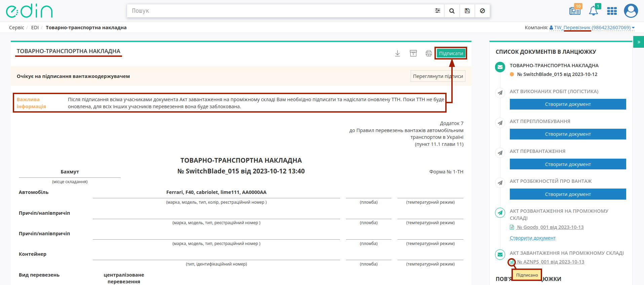Click the download document icon
The image size is (644, 285).
click(x=397, y=53)
